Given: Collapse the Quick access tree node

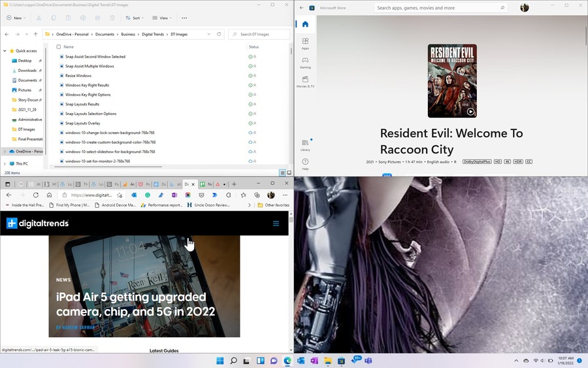Looking at the screenshot, I should 5,50.
